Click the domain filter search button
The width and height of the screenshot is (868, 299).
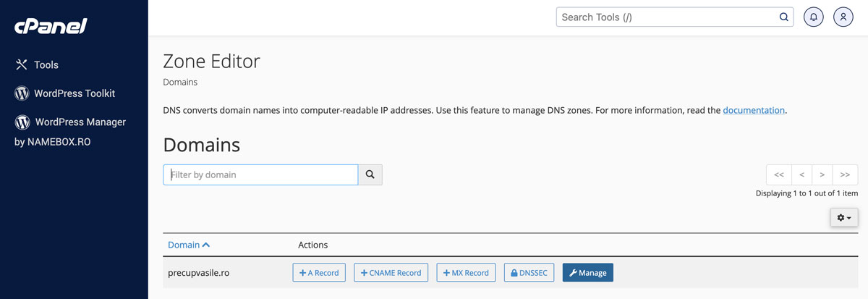370,174
